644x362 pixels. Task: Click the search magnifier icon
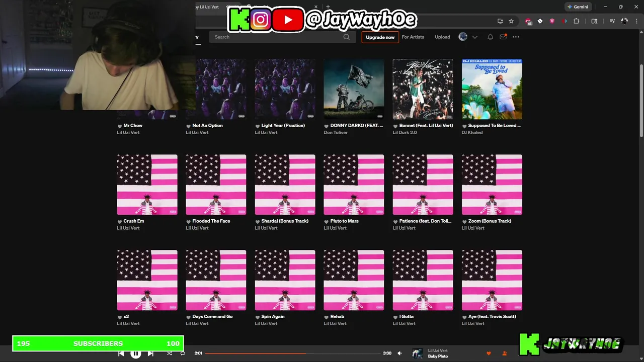pyautogui.click(x=347, y=37)
